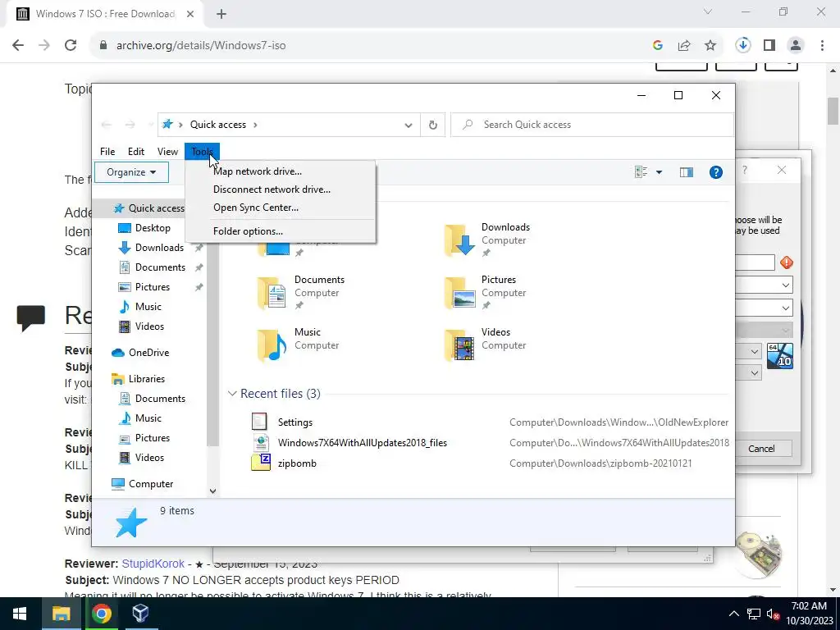Screen dimensions: 840x630
Task: Open help in background dialog
Action: [x=745, y=171]
